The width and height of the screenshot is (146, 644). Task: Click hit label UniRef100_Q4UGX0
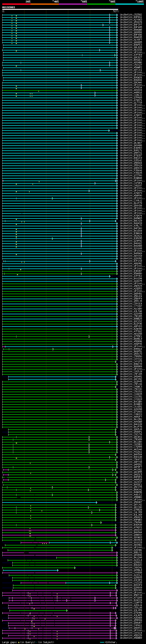coord(131,530)
